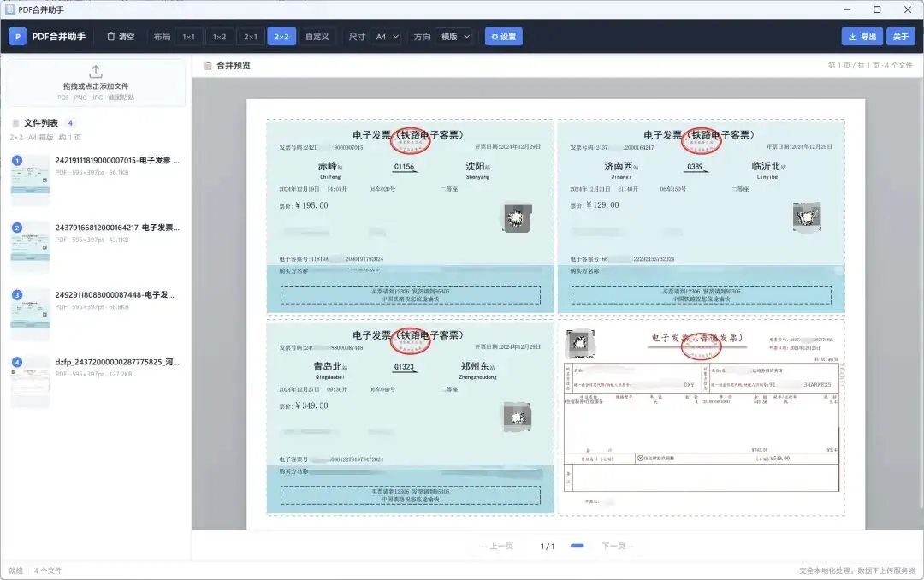Screen dimensions: 924x580
Task: Click the 导出 export button
Action: [x=862, y=37]
